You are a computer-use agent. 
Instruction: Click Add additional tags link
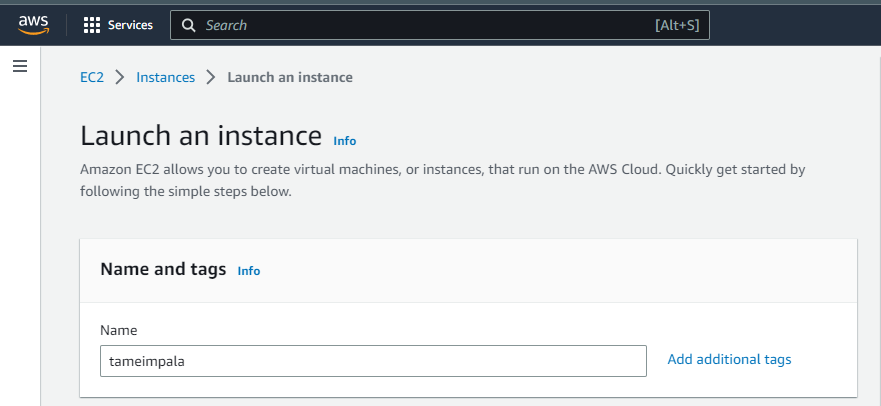point(729,359)
